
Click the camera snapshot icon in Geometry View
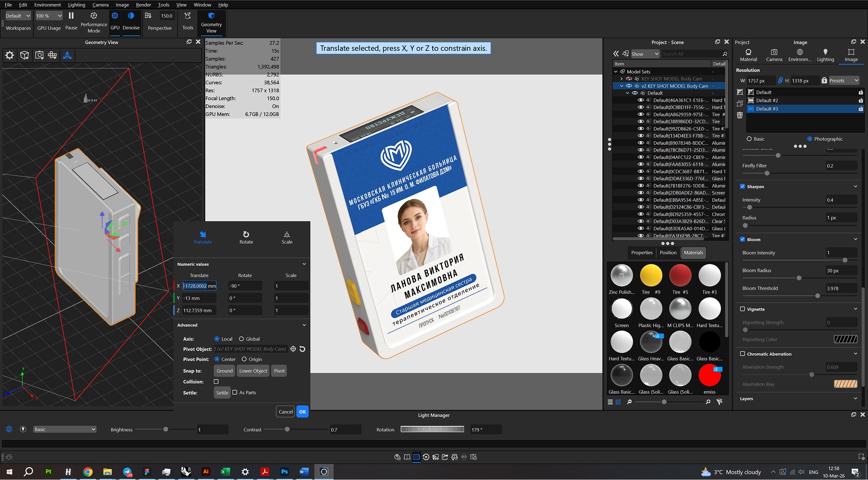click(39, 55)
